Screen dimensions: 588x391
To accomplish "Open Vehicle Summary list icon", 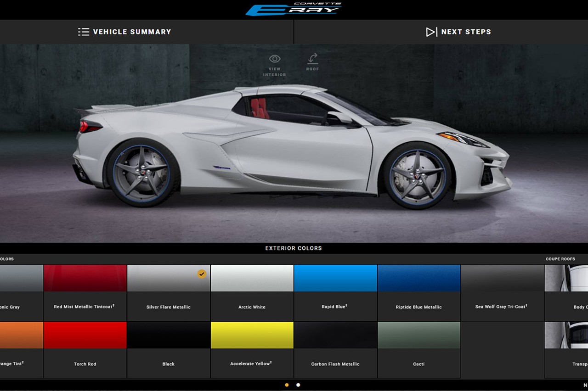I will [84, 32].
